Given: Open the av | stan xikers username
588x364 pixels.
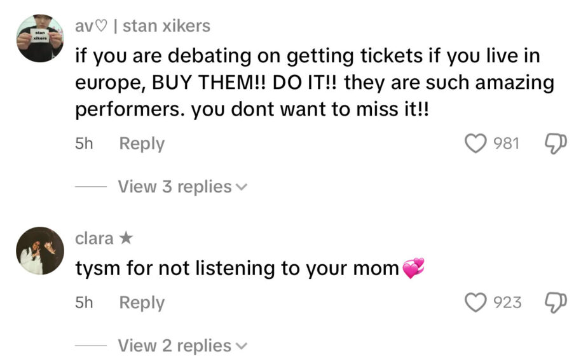Looking at the screenshot, I should coord(142,26).
